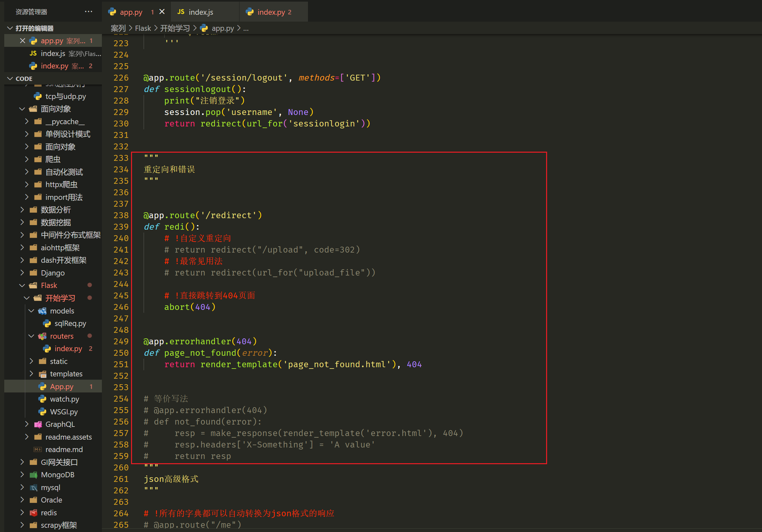Close the app.py editor tab
The image size is (762, 532).
click(x=162, y=11)
